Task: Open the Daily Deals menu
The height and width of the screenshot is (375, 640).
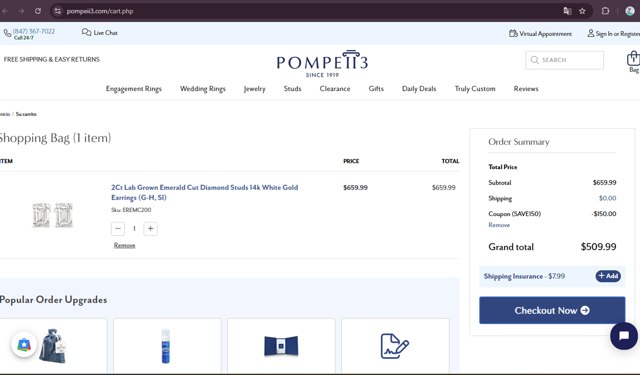Action: click(419, 89)
